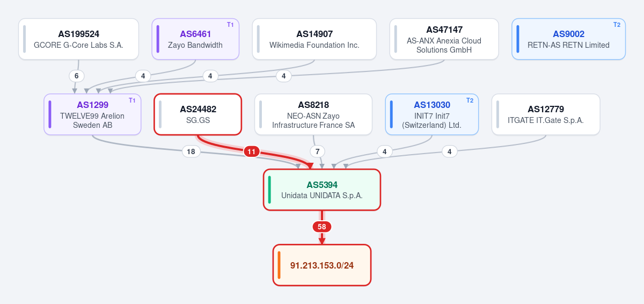Click the T2 tag on AS13030
This screenshot has width=644, height=304.
click(x=470, y=100)
